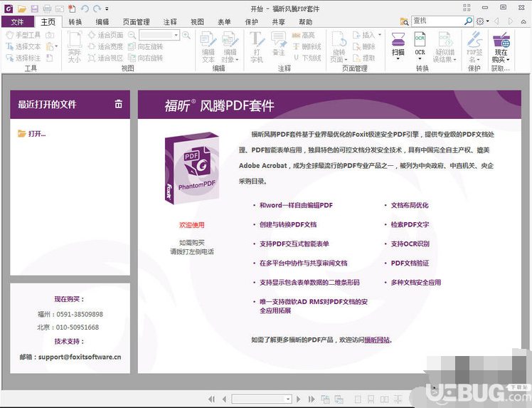Image resolution: width=532 pixels, height=408 pixels.
Task: Click the snapshot camera icon
Action: coord(50,35)
